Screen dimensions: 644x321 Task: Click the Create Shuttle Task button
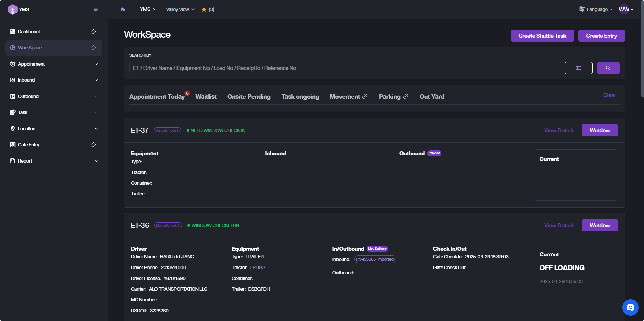coord(542,36)
